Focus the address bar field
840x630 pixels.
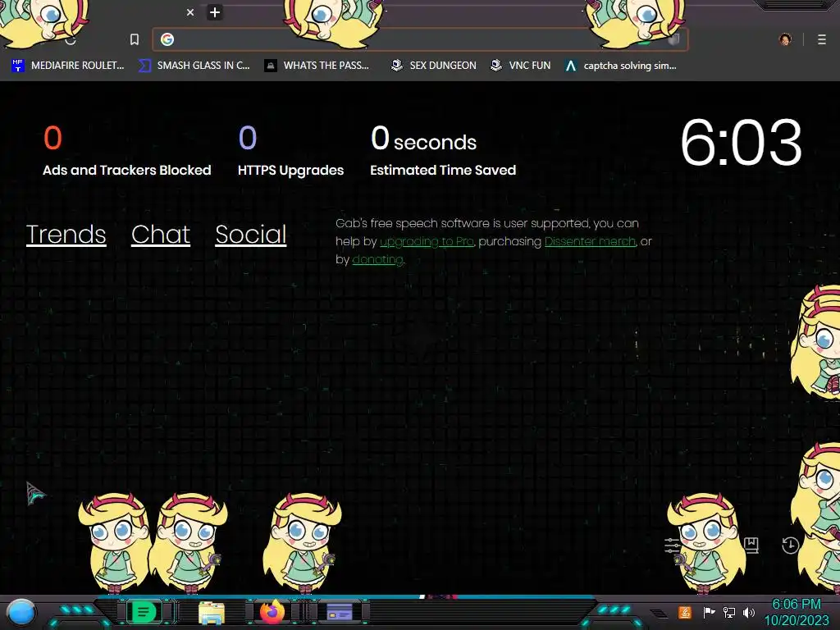(420, 39)
